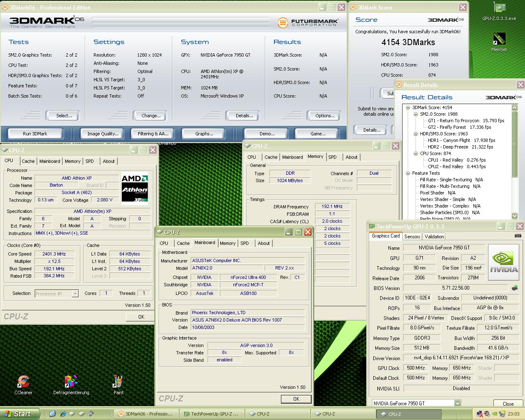
Task: Click Details... in the 3DMark Score window
Action: coord(372,130)
